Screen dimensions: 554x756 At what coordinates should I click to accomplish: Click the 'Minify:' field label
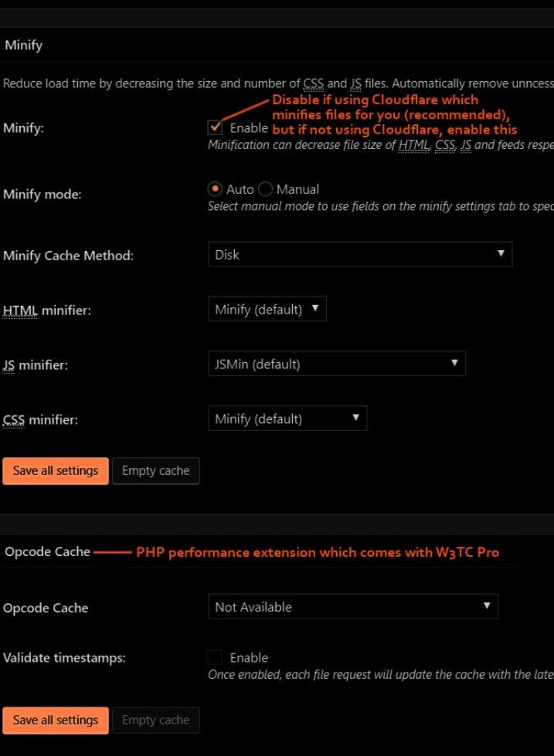click(23, 128)
